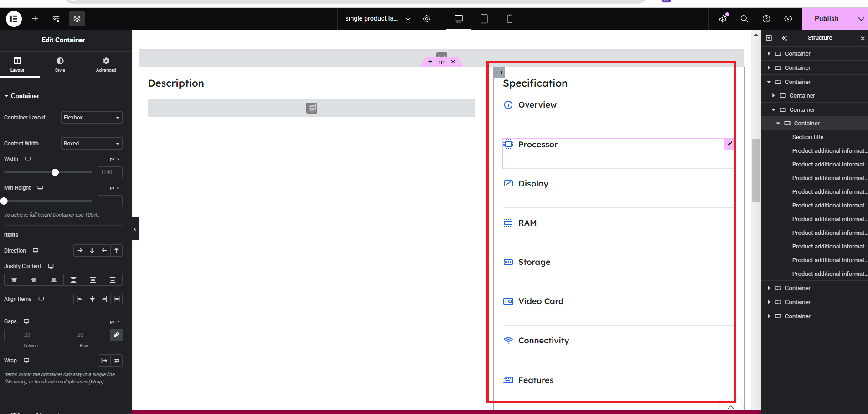The width and height of the screenshot is (868, 414).
Task: Click the Min Height slider handle
Action: (x=4, y=201)
